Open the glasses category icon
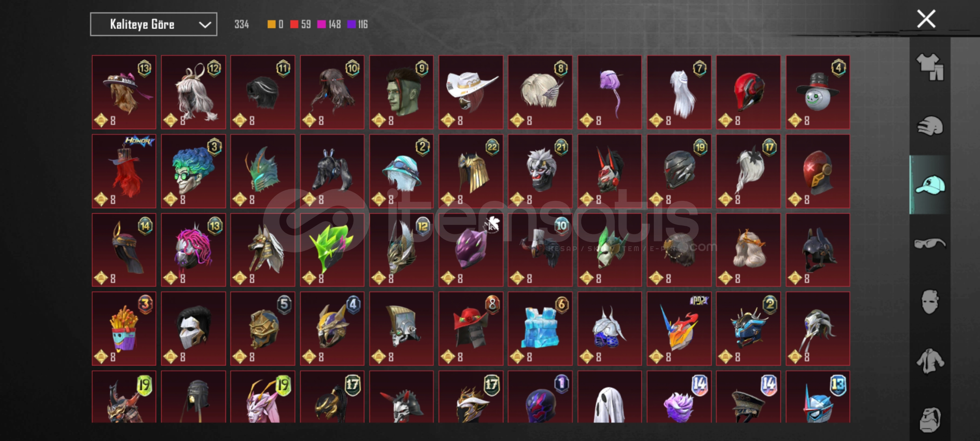980x441 pixels. pyautogui.click(x=930, y=243)
